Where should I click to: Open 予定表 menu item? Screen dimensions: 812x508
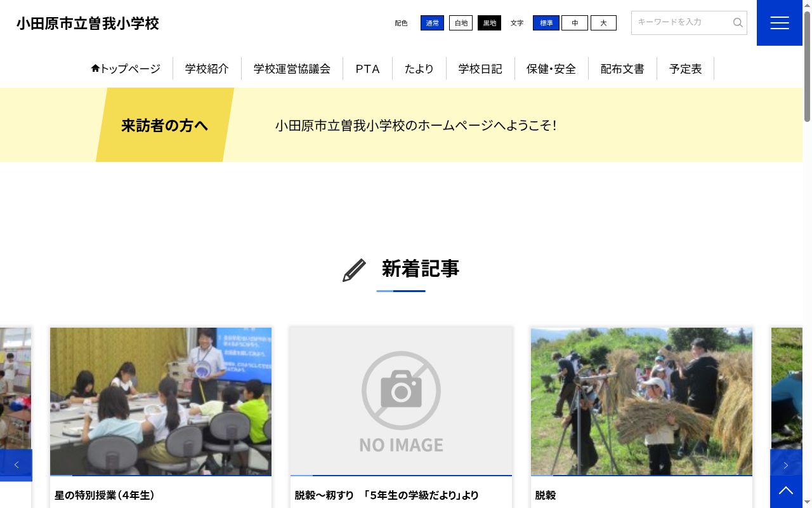click(686, 69)
